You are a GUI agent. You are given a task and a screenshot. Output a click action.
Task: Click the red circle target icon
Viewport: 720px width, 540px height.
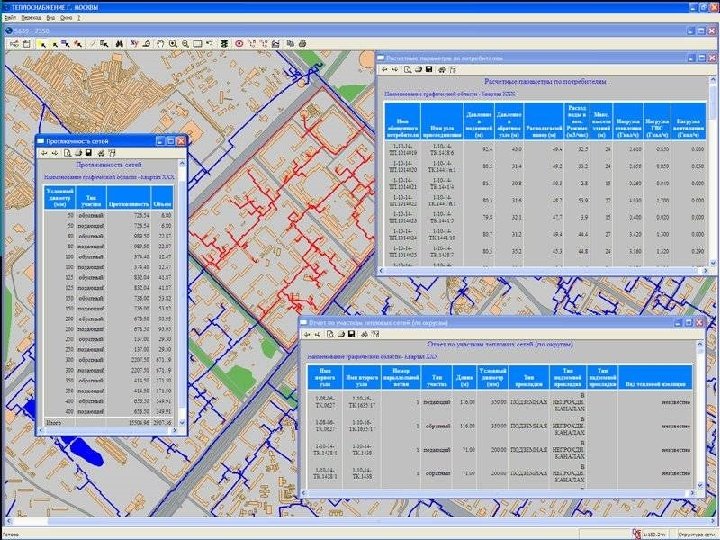pos(239,44)
